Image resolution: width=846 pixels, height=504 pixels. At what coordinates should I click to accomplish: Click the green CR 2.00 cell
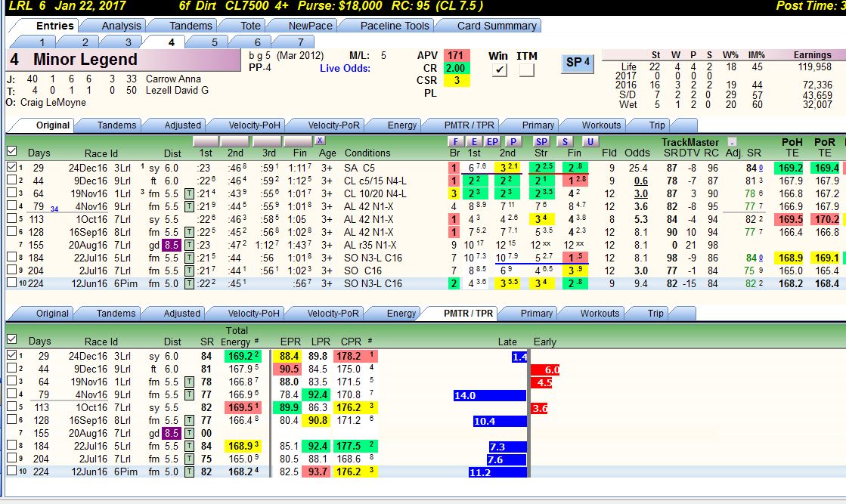(x=457, y=68)
